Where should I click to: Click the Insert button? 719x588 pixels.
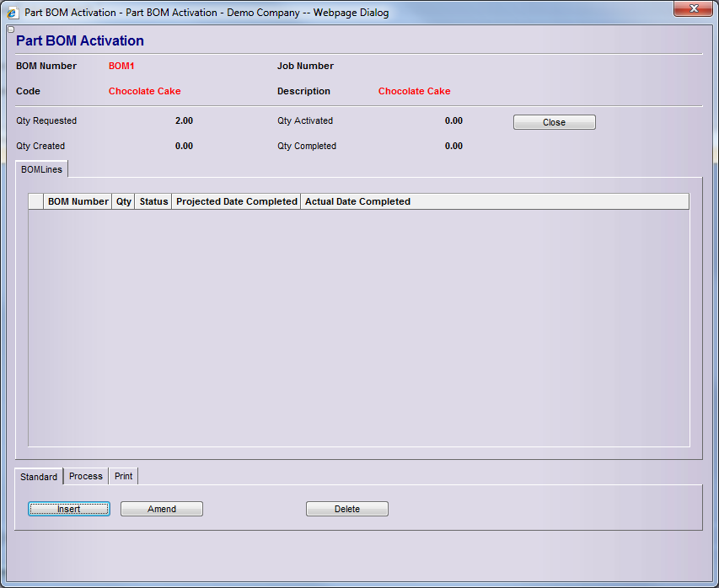coord(69,509)
